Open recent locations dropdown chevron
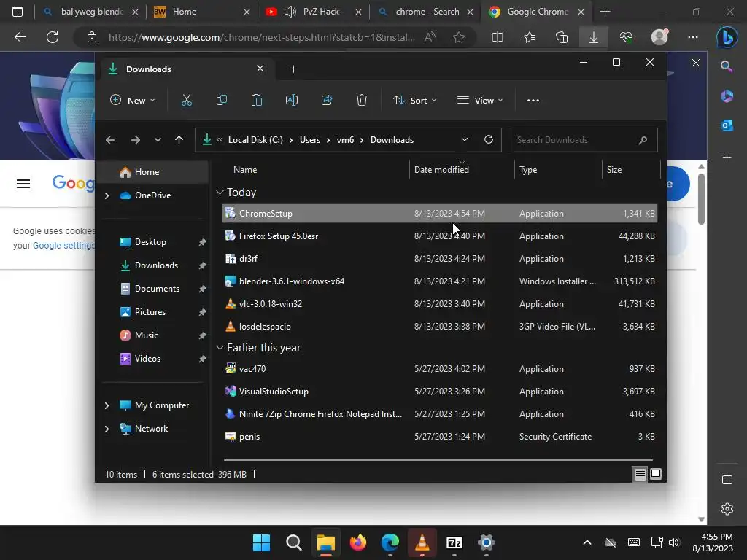The height and width of the screenshot is (560, 747). click(158, 140)
